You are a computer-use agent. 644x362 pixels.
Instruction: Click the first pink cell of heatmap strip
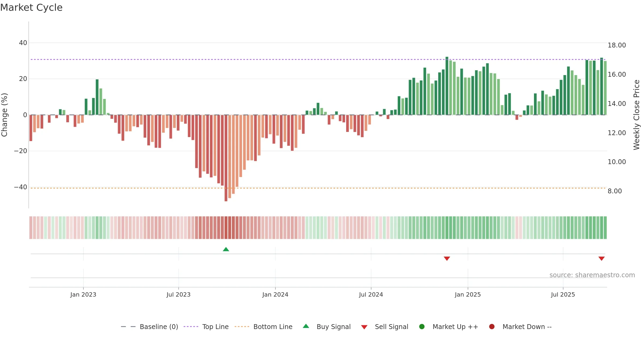[31, 228]
